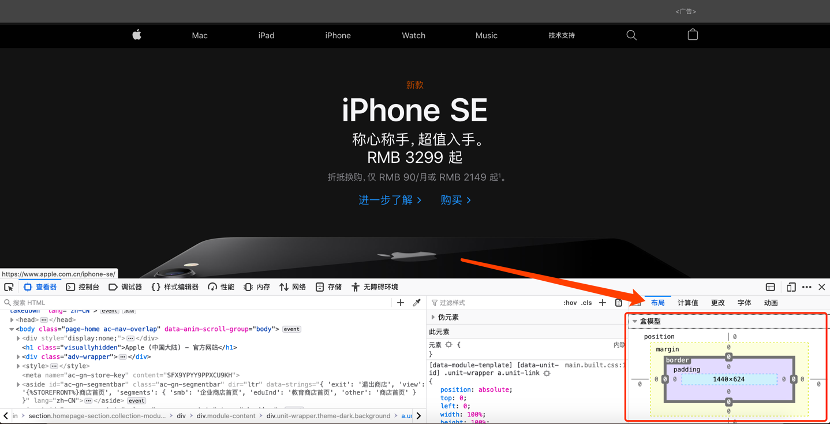Open the 调试器 debugger tab
830x424 pixels.
click(x=125, y=287)
